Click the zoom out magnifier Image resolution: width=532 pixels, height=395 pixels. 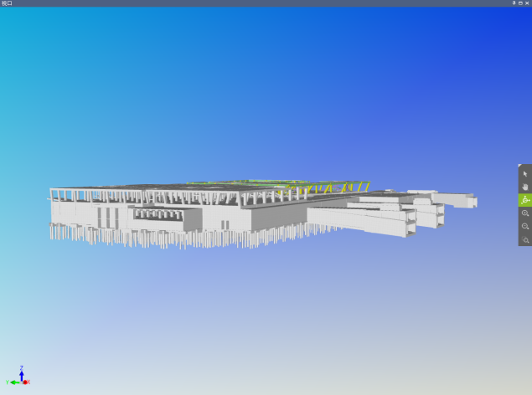coord(525,227)
